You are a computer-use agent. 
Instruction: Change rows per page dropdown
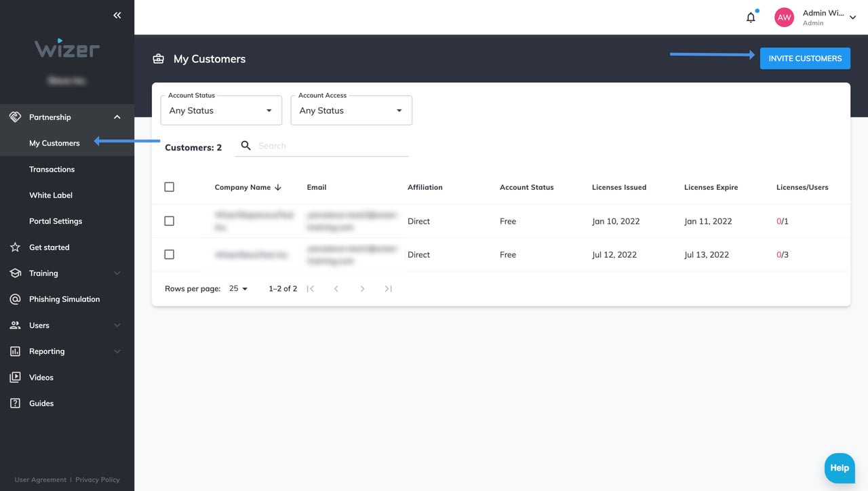coord(239,289)
